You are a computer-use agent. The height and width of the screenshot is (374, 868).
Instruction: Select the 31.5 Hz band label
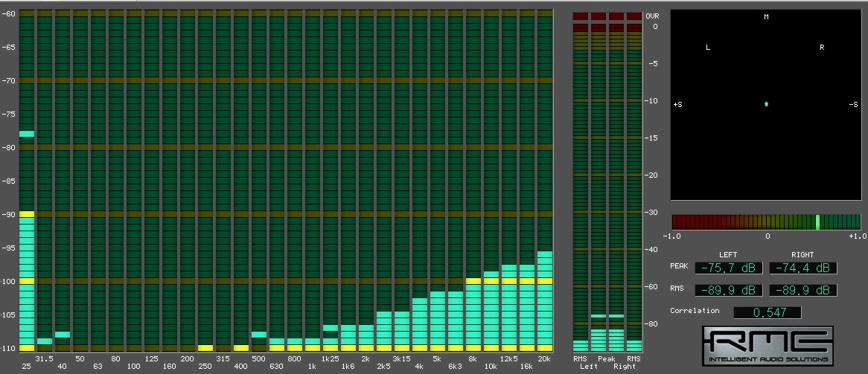(x=44, y=359)
